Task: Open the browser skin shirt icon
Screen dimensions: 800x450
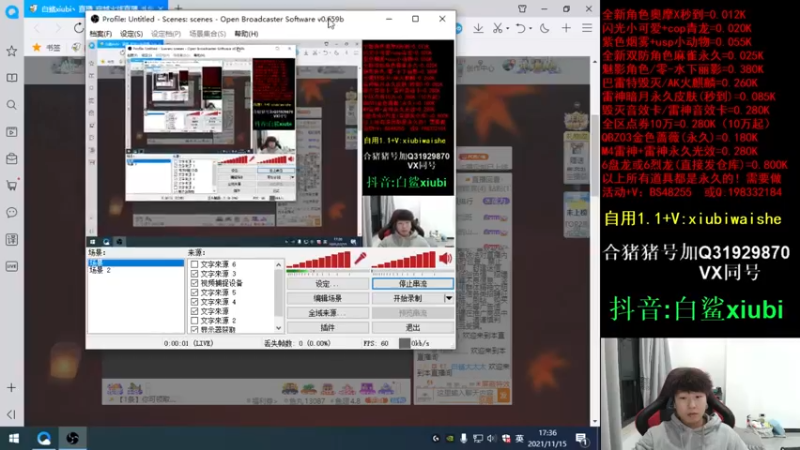Action: point(522,9)
